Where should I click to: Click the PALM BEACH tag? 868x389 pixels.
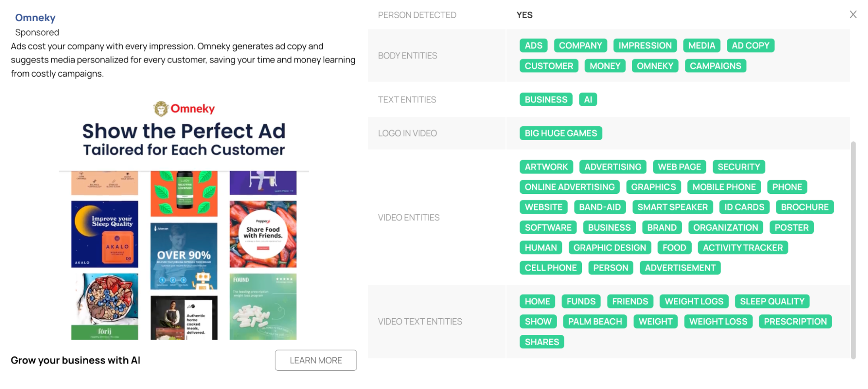click(595, 322)
